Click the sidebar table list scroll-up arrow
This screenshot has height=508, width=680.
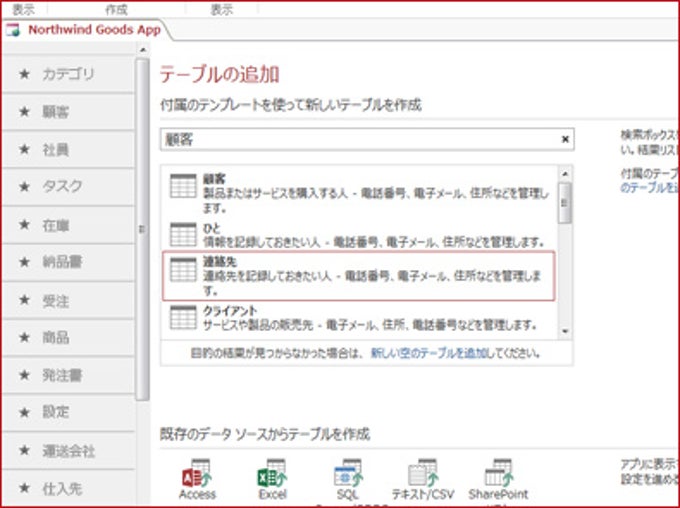click(142, 50)
